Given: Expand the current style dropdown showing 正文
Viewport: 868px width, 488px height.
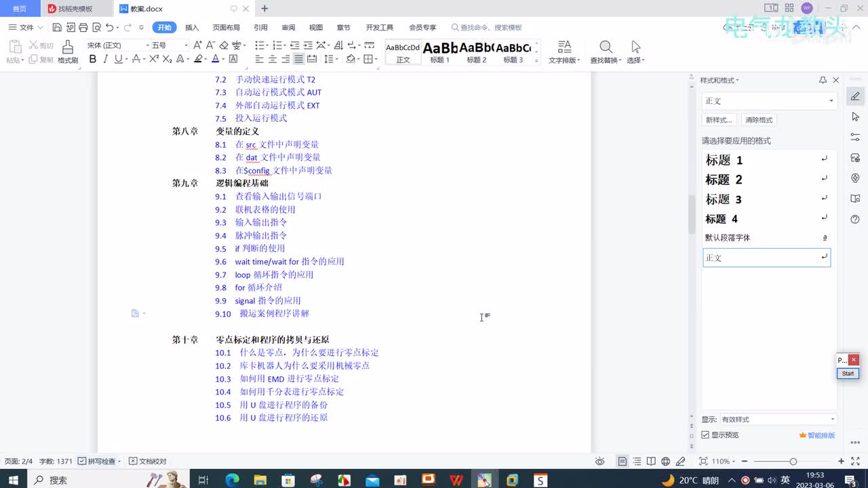Looking at the screenshot, I should (831, 101).
